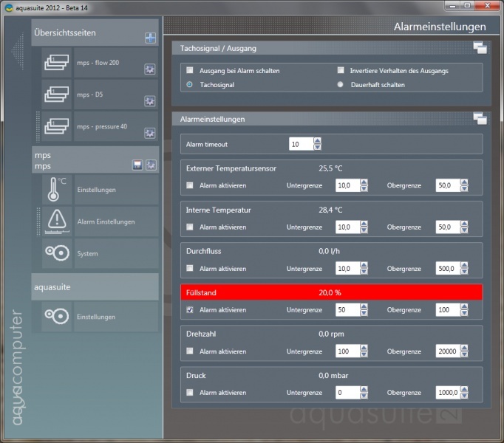Viewport: 504px width, 443px height.
Task: Decrease Interne Temperatur Untergrenze value
Action: tap(364, 230)
